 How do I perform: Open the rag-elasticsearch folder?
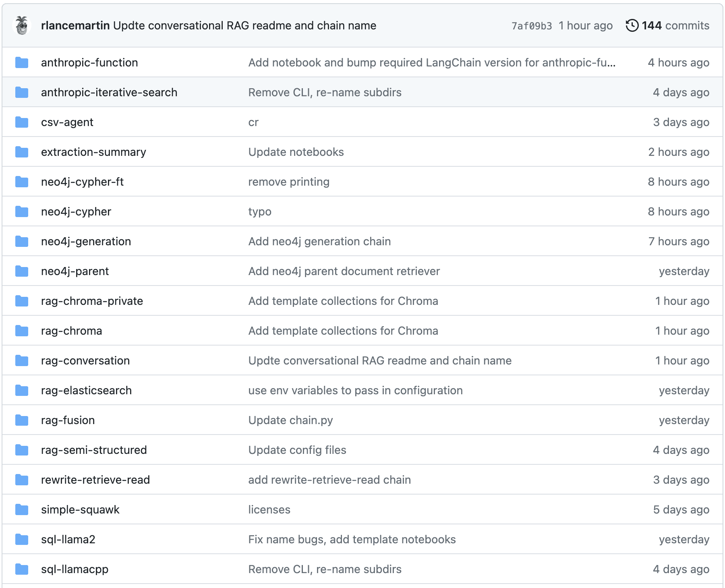coord(87,390)
